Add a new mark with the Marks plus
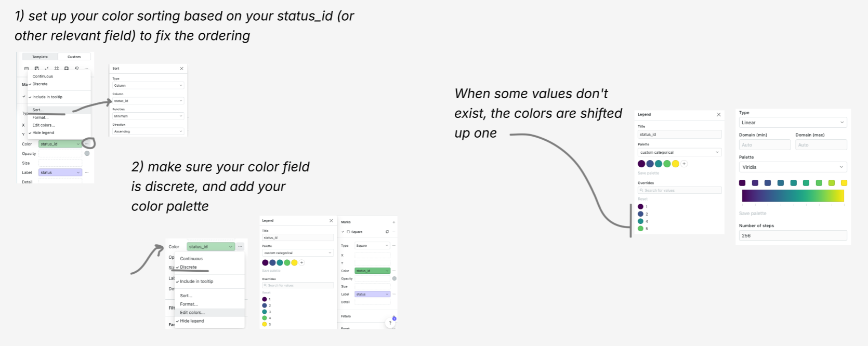The width and height of the screenshot is (868, 346). (x=393, y=222)
